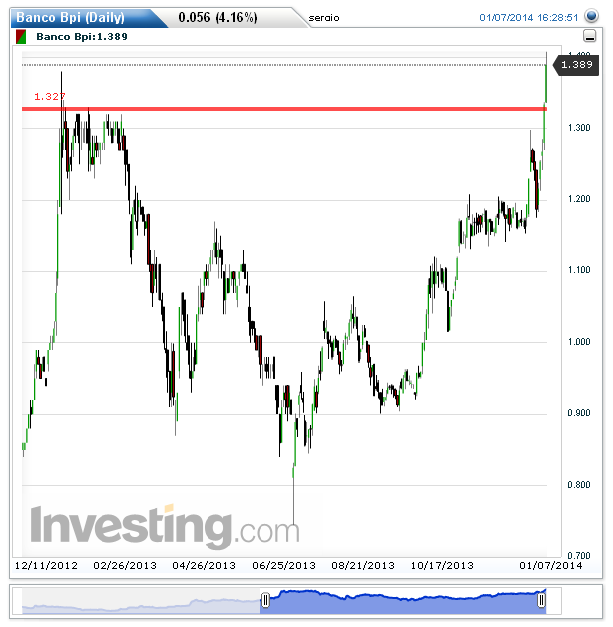613x627 pixels.
Task: Click the 0.800 price axis label
Action: pos(579,485)
